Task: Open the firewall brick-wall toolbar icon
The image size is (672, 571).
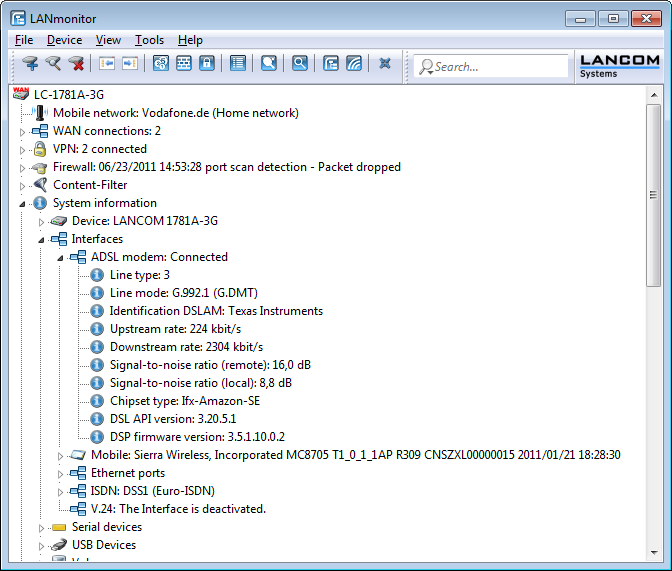Action: [x=184, y=64]
